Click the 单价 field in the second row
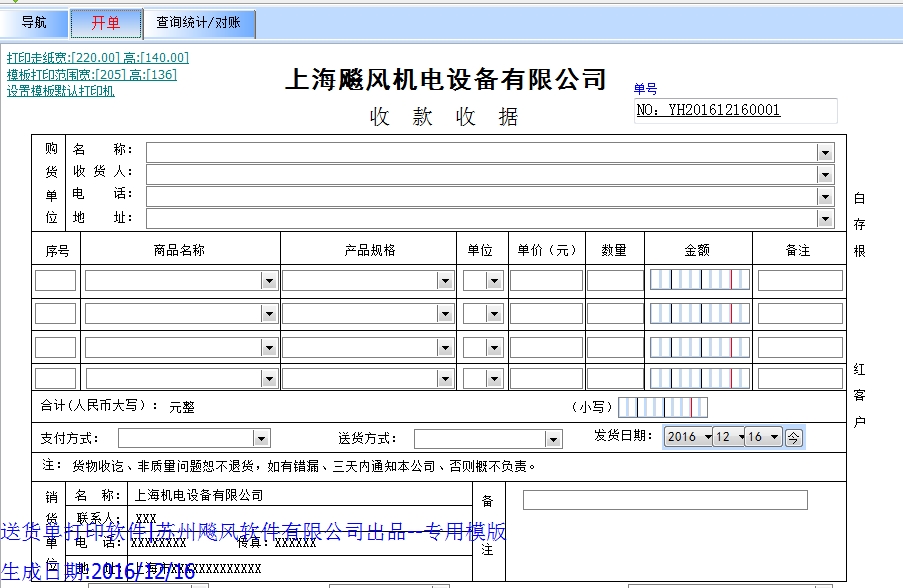Image resolution: width=903 pixels, height=588 pixels. pos(547,313)
